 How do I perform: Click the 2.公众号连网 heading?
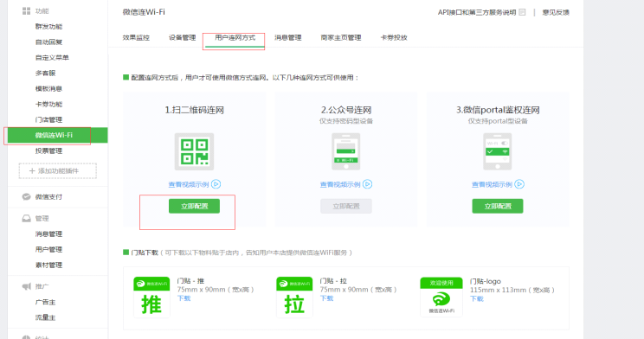(x=346, y=110)
